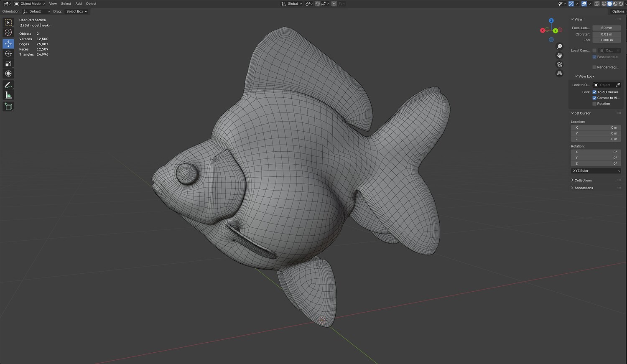The image size is (627, 364).
Task: Open the Orientation Default dropdown
Action: point(36,11)
